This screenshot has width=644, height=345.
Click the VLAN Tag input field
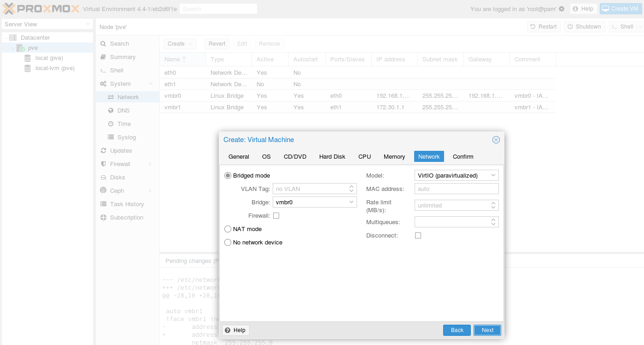[310, 189]
